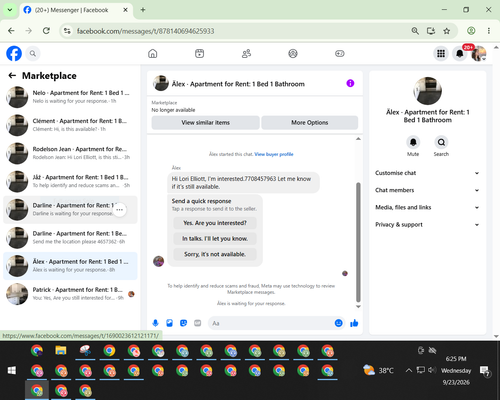Open the emoji picker in message box
Screen dimensions: 500x400
[338, 323]
